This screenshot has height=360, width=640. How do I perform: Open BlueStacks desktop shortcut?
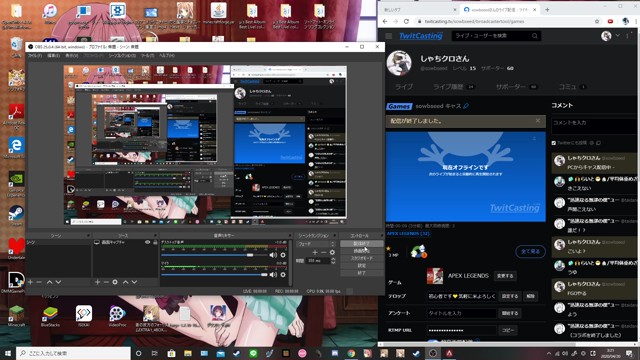[50, 316]
